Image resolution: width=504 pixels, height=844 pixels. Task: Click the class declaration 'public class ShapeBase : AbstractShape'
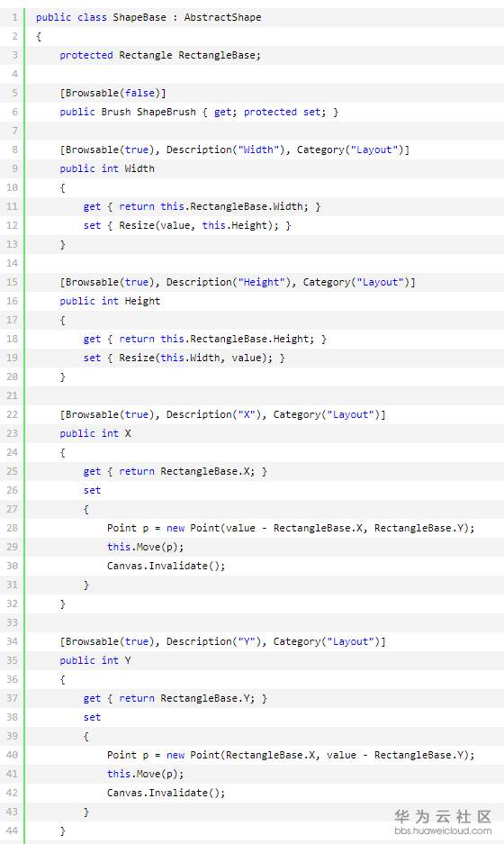148,17
